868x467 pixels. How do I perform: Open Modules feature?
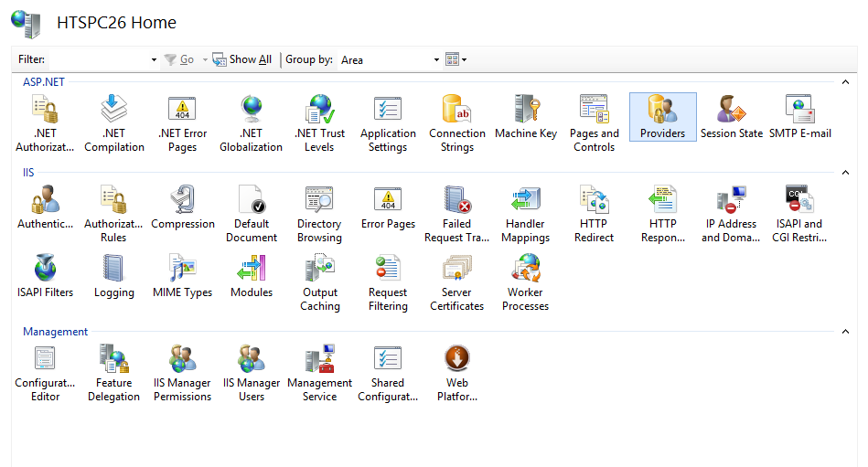point(252,276)
